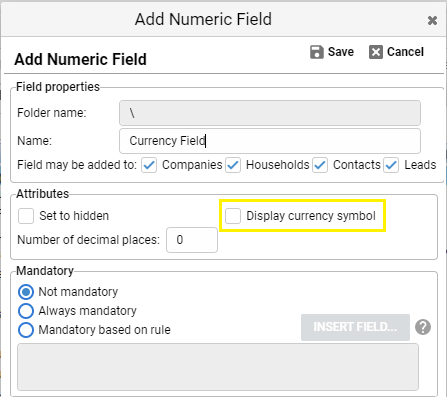The width and height of the screenshot is (447, 397).
Task: Select Always mandatory radio option
Action: [26, 311]
